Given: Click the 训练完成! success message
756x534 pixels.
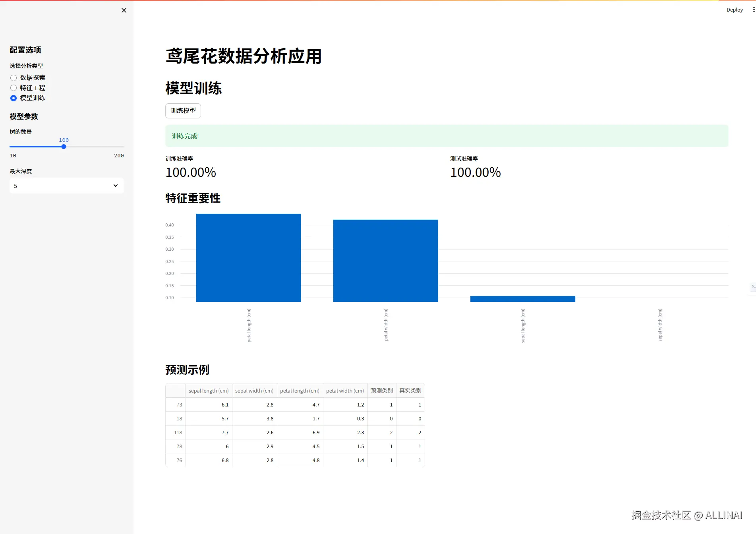Looking at the screenshot, I should coord(447,136).
